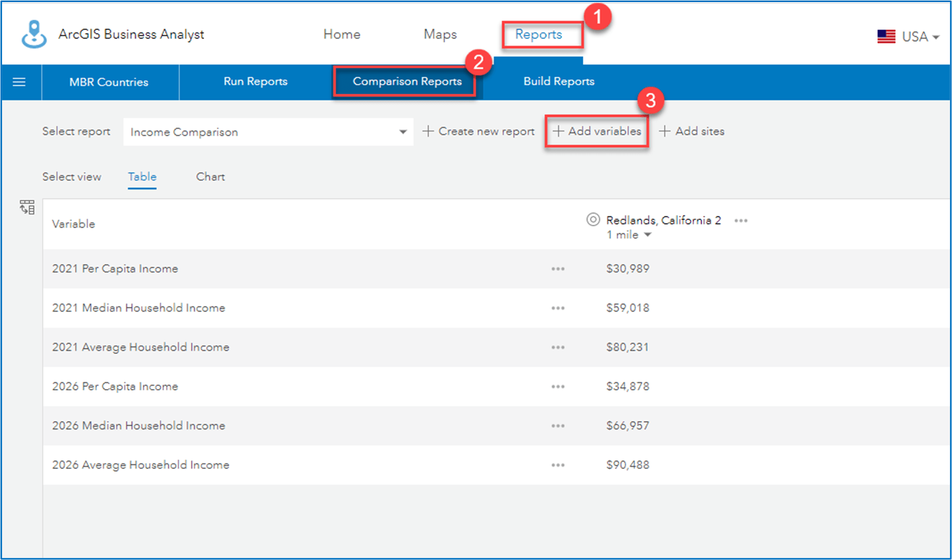Navigate to the Maps section

[440, 34]
